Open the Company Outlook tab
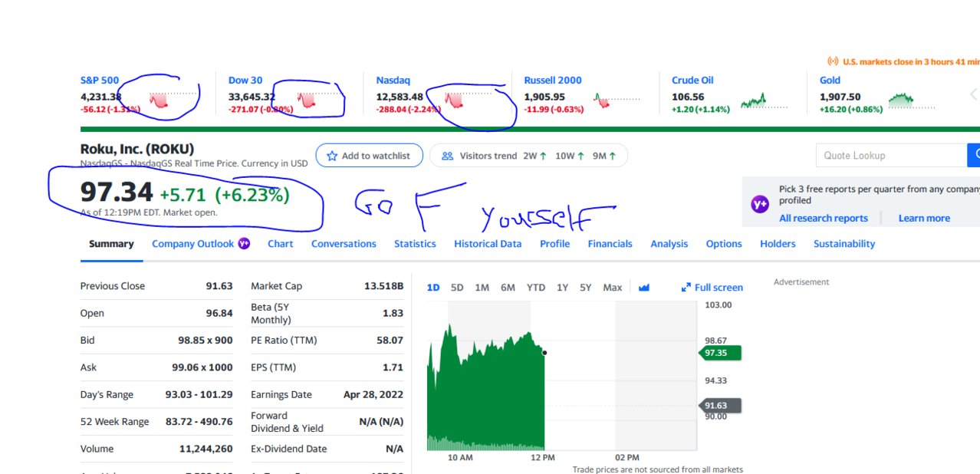The width and height of the screenshot is (980, 474). pos(192,244)
